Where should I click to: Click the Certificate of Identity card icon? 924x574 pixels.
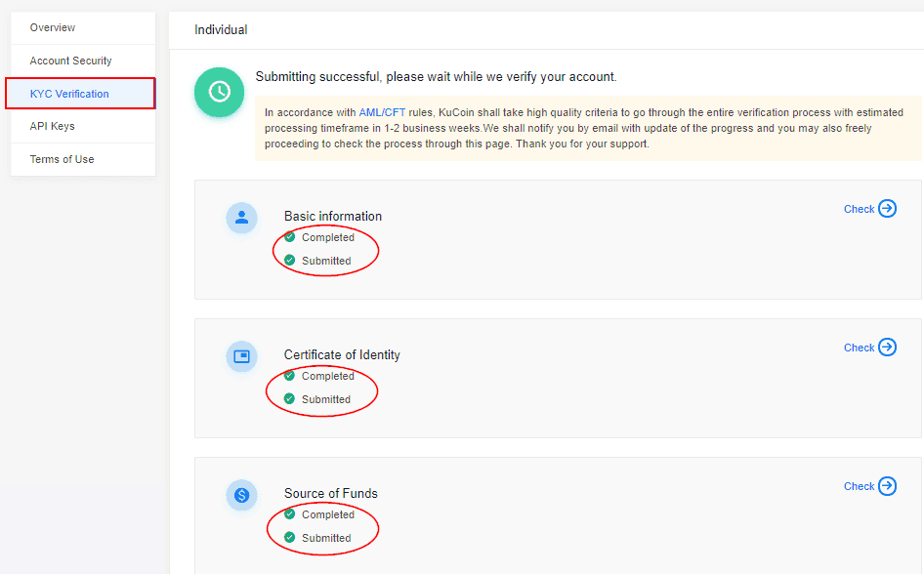241,356
